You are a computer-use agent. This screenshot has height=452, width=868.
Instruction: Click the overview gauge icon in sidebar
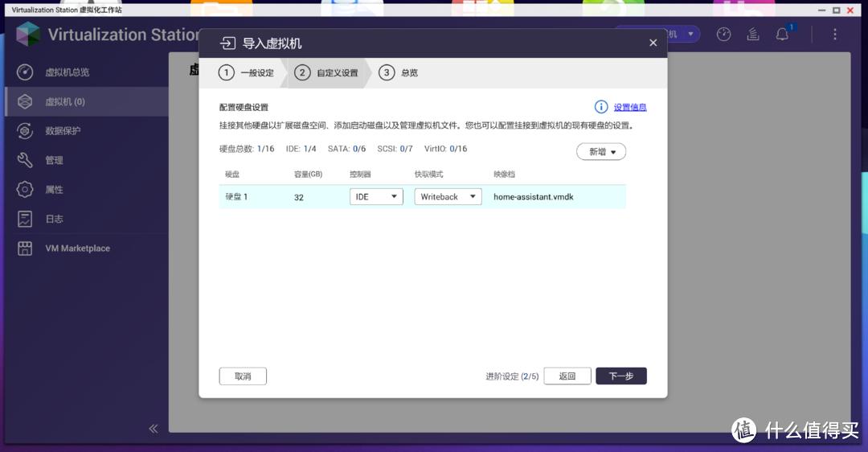click(x=25, y=72)
